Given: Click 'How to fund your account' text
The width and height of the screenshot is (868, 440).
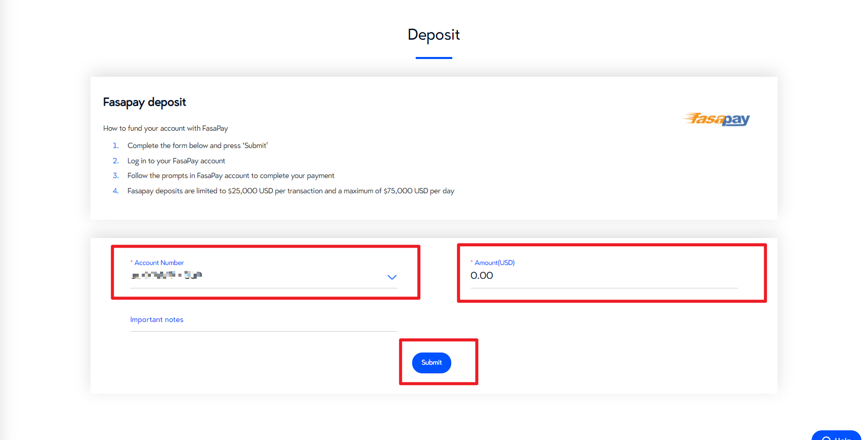Looking at the screenshot, I should pyautogui.click(x=166, y=129).
